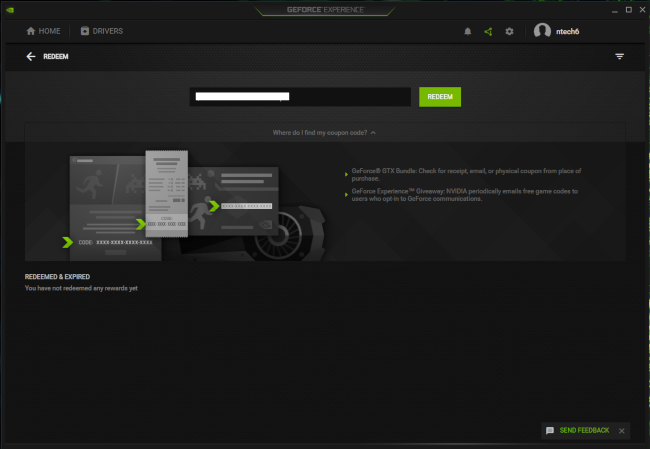Click the ntech6 username
Screen dimensions: 650x449
[568, 32]
